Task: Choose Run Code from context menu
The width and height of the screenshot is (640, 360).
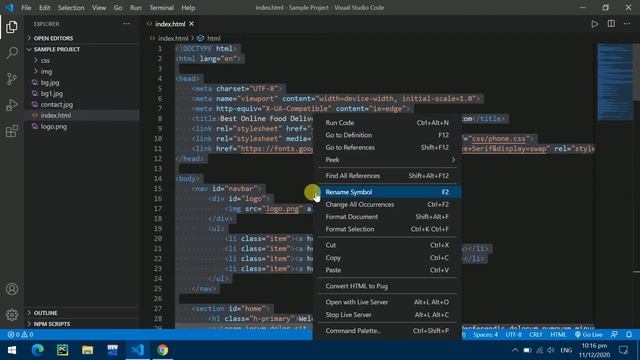Action: pos(387,122)
